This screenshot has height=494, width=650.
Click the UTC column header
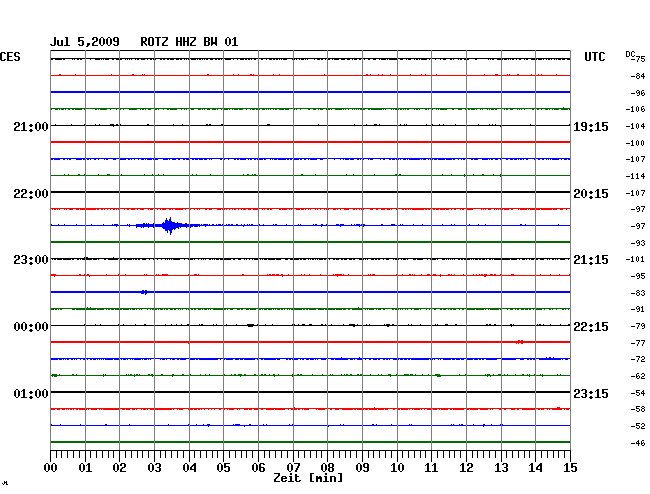coord(594,57)
